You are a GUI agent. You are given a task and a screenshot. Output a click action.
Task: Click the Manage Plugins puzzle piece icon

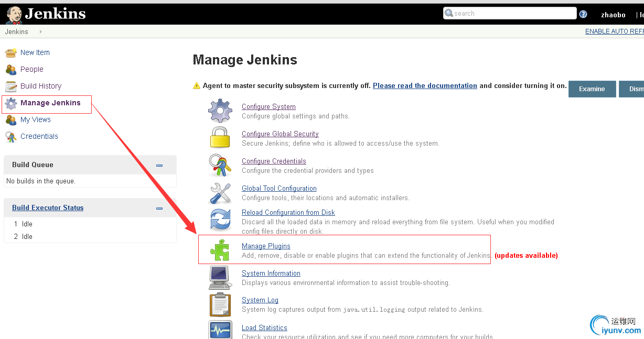[220, 249]
